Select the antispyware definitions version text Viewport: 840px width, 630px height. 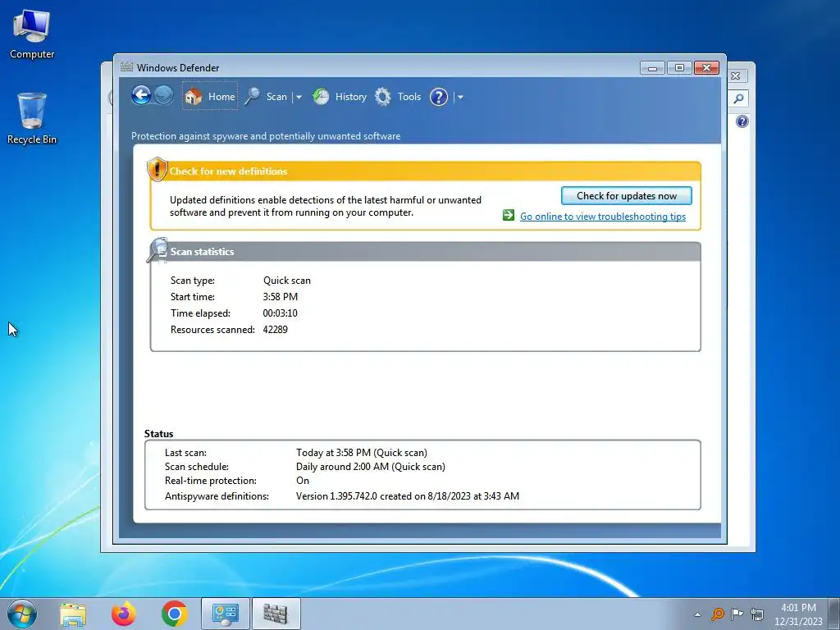pos(408,496)
